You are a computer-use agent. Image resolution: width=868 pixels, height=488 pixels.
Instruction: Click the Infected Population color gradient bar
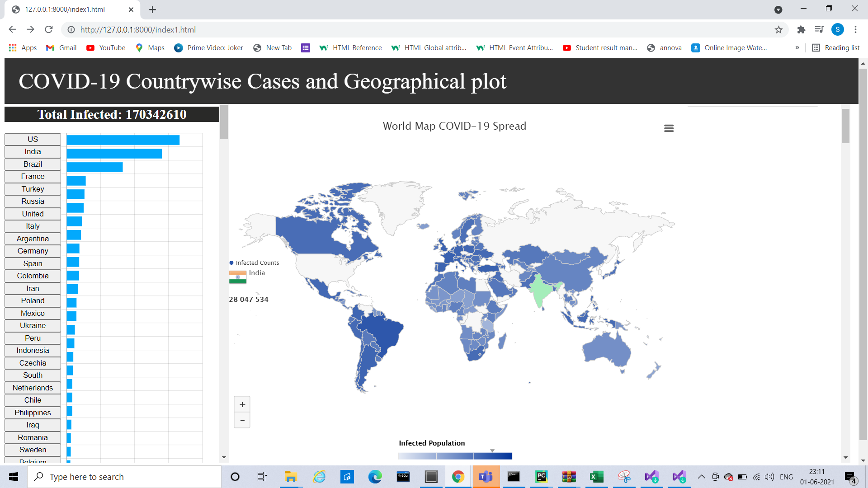coord(455,456)
